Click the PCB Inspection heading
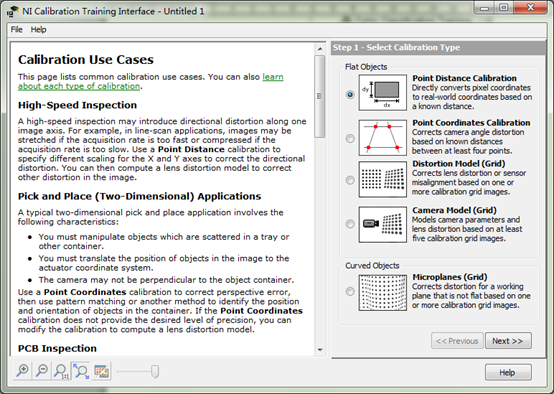This screenshot has height=394, width=554. [57, 348]
